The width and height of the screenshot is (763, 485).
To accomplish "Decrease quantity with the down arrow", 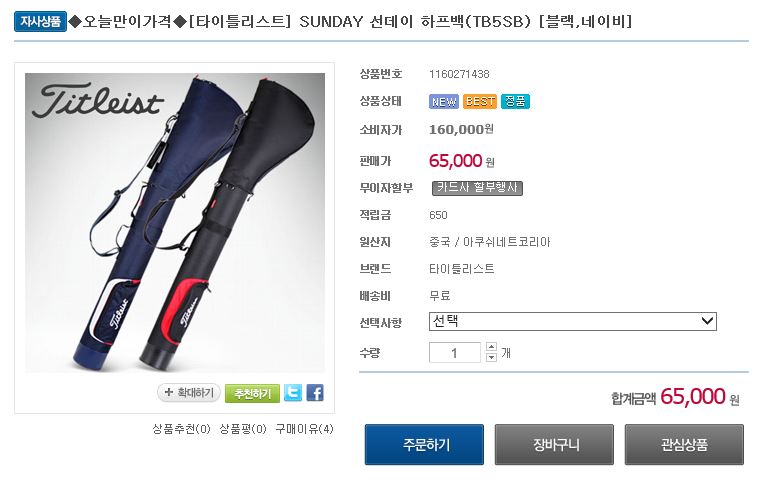I will (491, 358).
